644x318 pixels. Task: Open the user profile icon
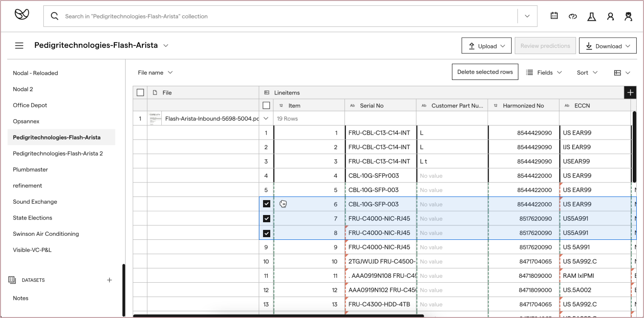coord(611,16)
